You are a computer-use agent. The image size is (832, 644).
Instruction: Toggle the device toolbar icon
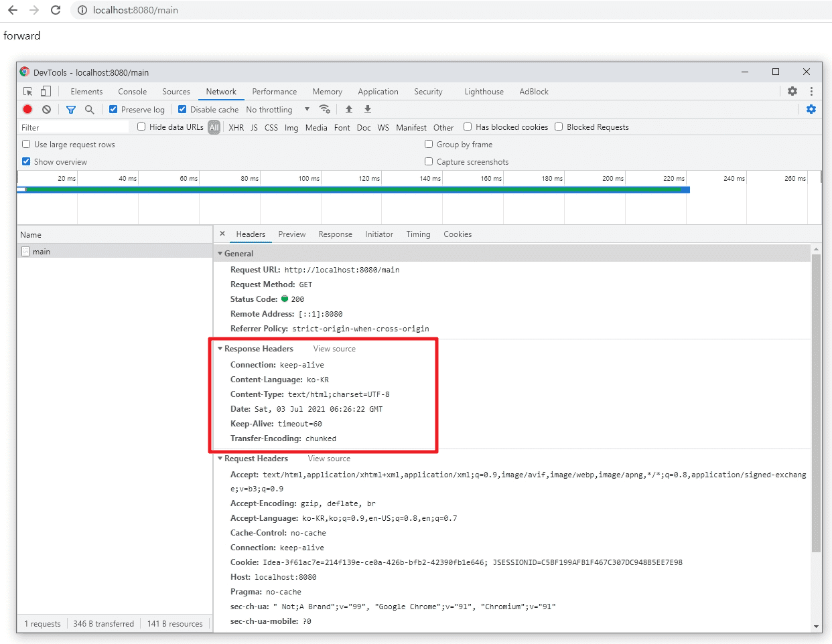point(46,92)
